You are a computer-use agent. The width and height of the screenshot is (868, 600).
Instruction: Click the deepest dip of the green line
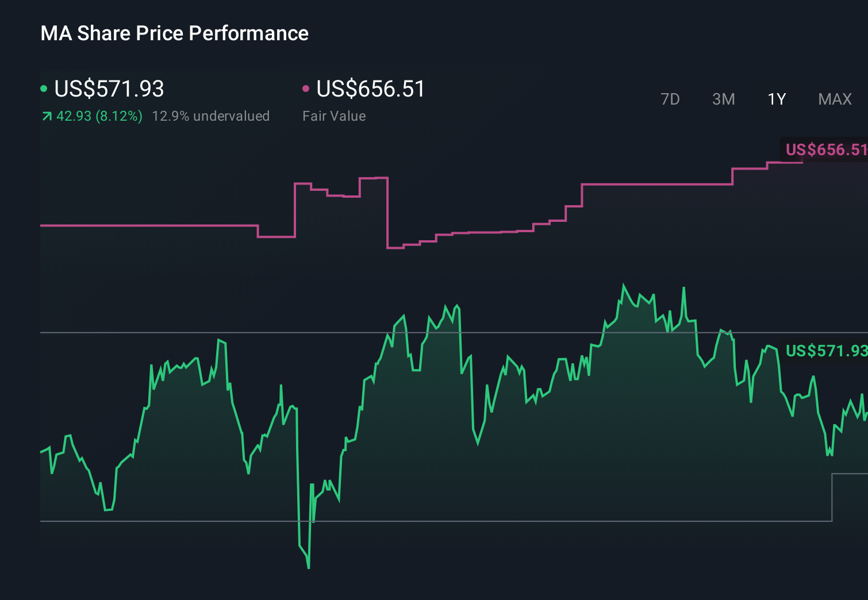click(308, 566)
